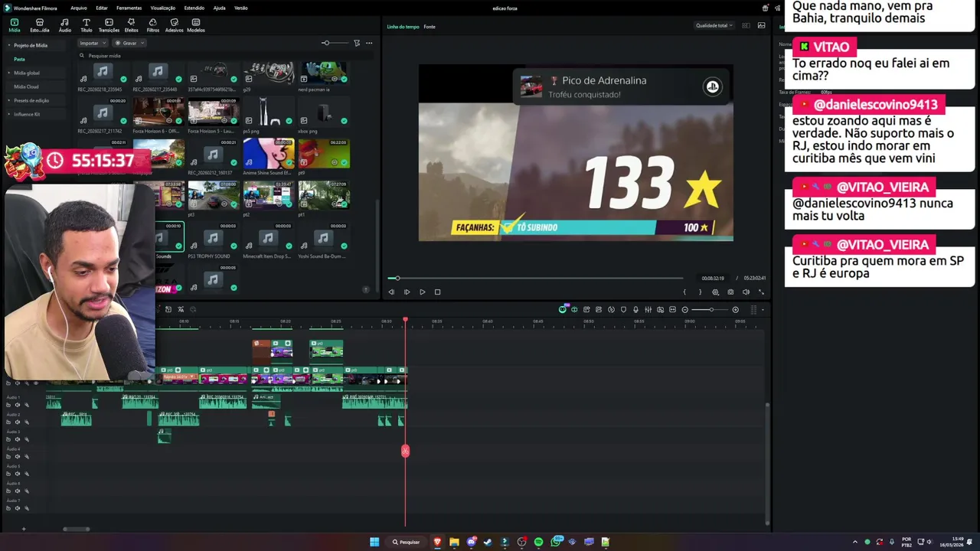The height and width of the screenshot is (551, 980).
Task: Click the mark-in bracket in preview
Action: tap(684, 292)
